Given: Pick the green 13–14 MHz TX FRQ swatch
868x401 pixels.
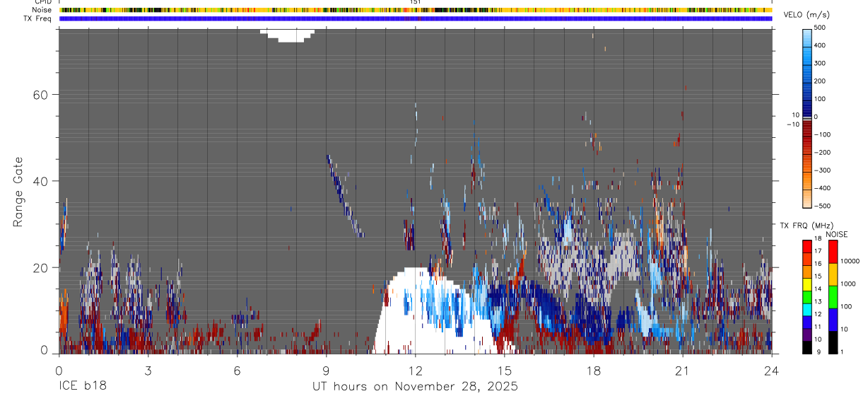Looking at the screenshot, I should (x=807, y=296).
